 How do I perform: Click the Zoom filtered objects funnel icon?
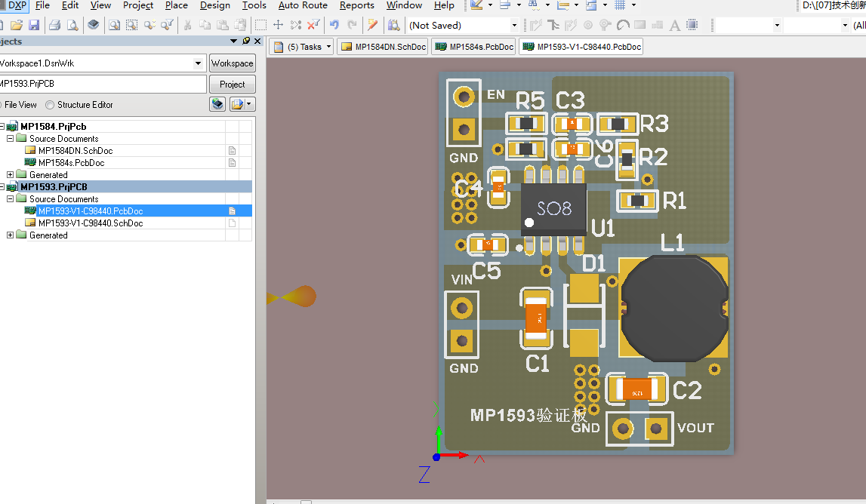pyautogui.click(x=167, y=25)
